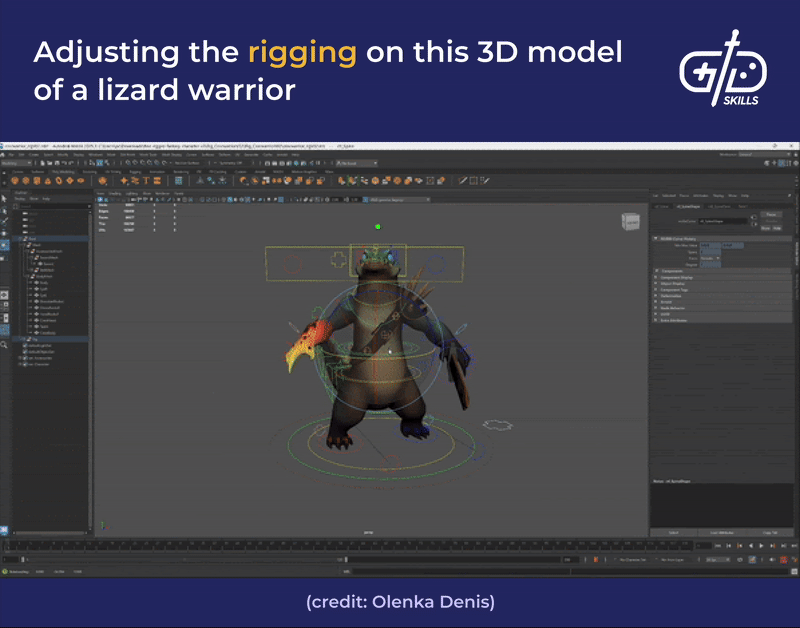The height and width of the screenshot is (628, 800).
Task: Create a polygon torus from the shelf
Action: (59, 181)
